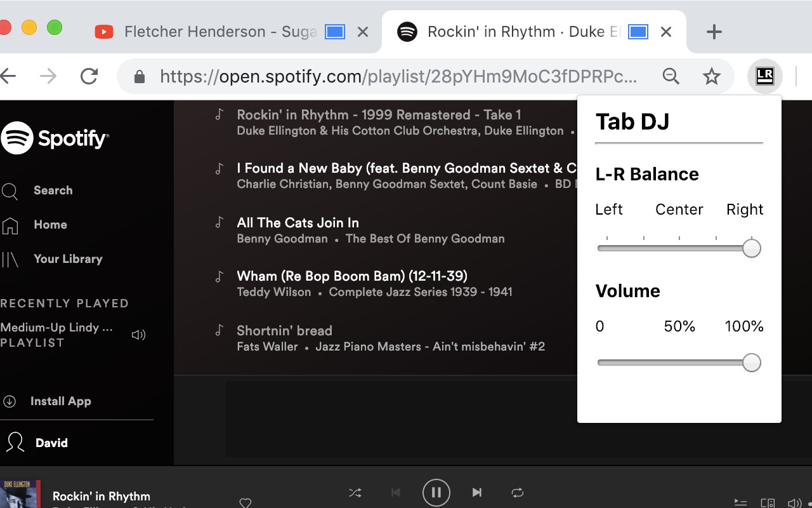Go back to previous page
This screenshot has height=508, width=812.
click(8, 77)
